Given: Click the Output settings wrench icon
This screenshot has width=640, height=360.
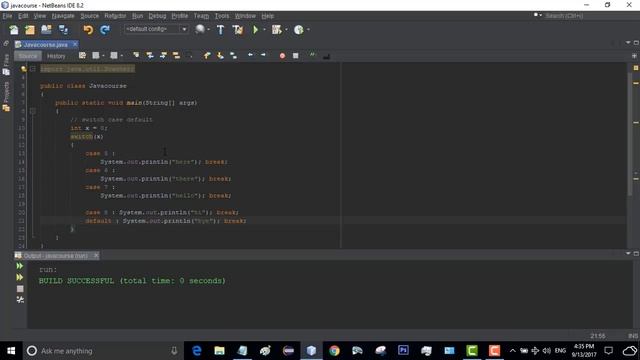Looking at the screenshot, I should pos(20,300).
